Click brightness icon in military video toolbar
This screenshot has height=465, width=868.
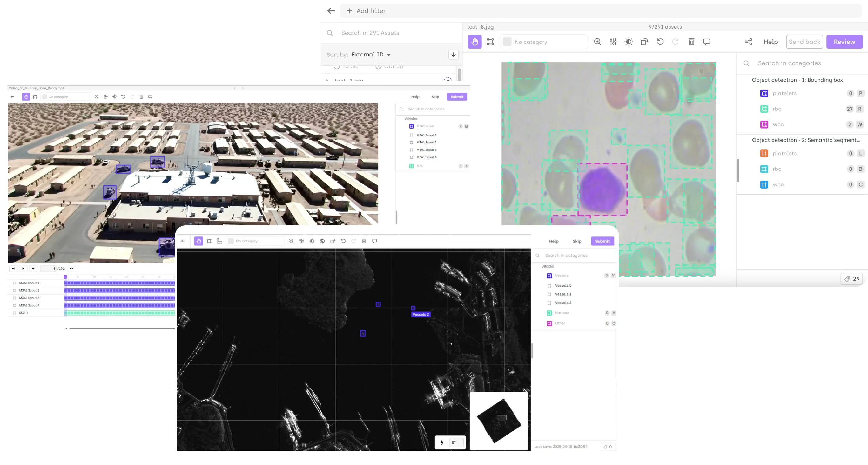[115, 96]
